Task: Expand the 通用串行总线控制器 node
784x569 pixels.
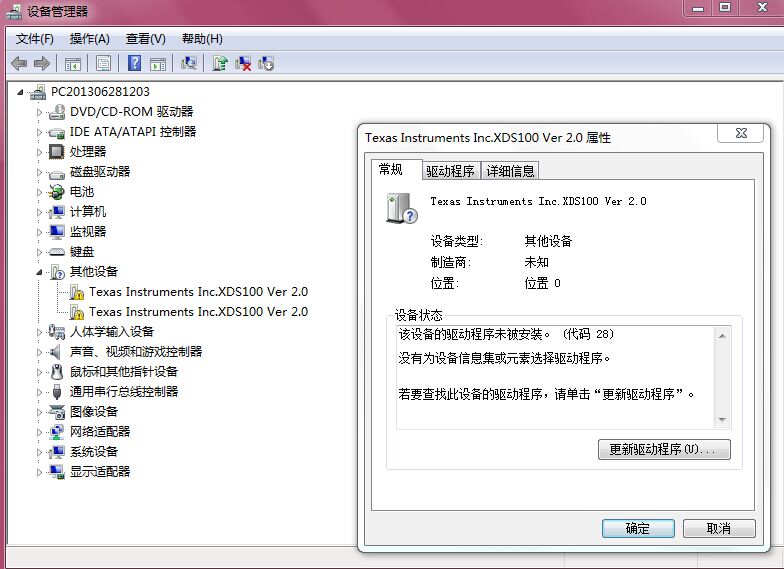Action: point(39,392)
